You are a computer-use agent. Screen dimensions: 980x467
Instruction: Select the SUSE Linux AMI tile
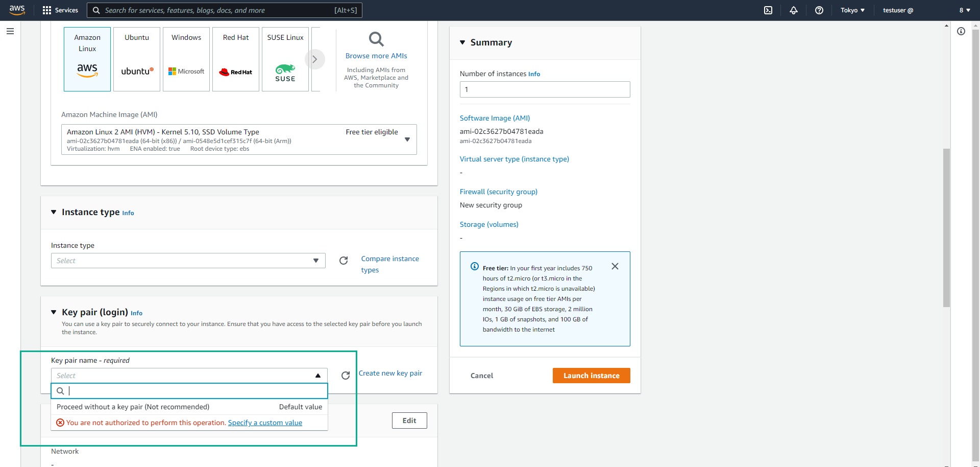285,59
